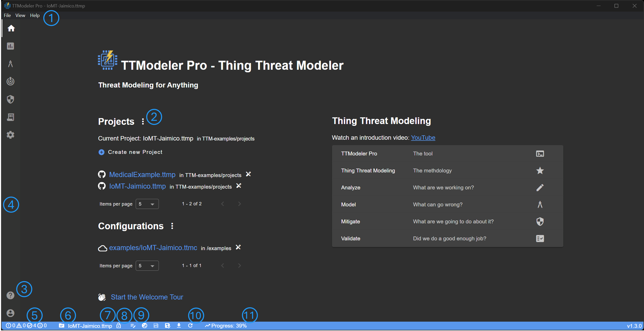Start the Welcome Tour
The width and height of the screenshot is (644, 331).
pyautogui.click(x=147, y=297)
